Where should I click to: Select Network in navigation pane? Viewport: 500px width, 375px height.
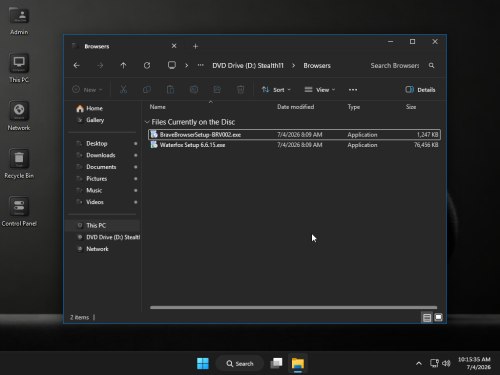tap(97, 249)
